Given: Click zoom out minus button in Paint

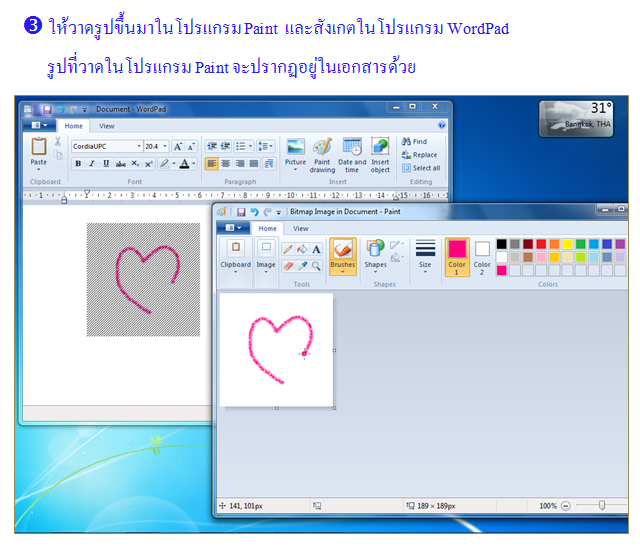Looking at the screenshot, I should point(566,506).
